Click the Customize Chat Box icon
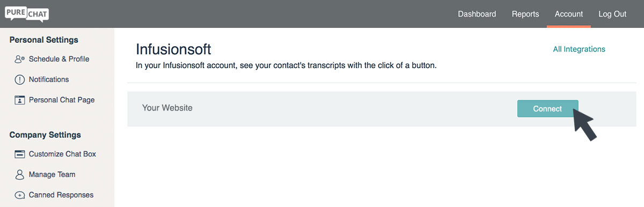The height and width of the screenshot is (207, 644). [20, 154]
